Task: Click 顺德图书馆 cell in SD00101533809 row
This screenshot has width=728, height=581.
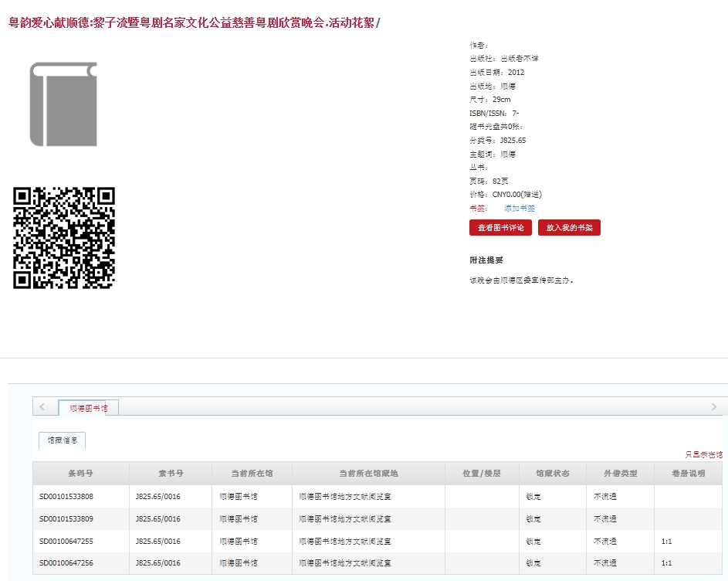Action: pyautogui.click(x=239, y=518)
